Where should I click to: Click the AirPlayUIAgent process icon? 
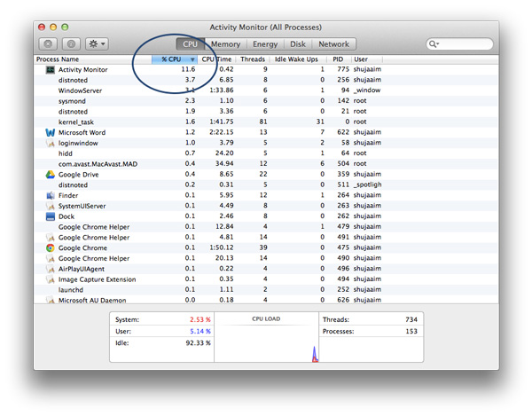coord(51,269)
